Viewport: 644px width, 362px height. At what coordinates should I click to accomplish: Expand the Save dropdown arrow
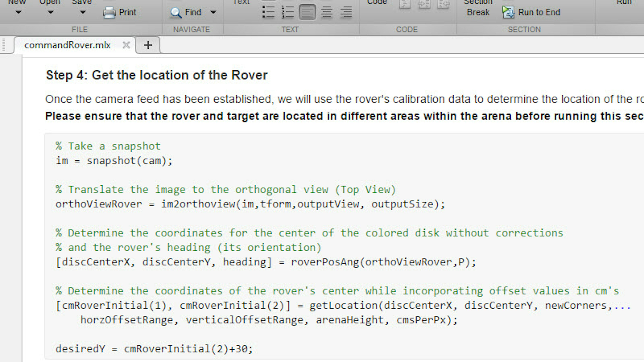(x=83, y=12)
